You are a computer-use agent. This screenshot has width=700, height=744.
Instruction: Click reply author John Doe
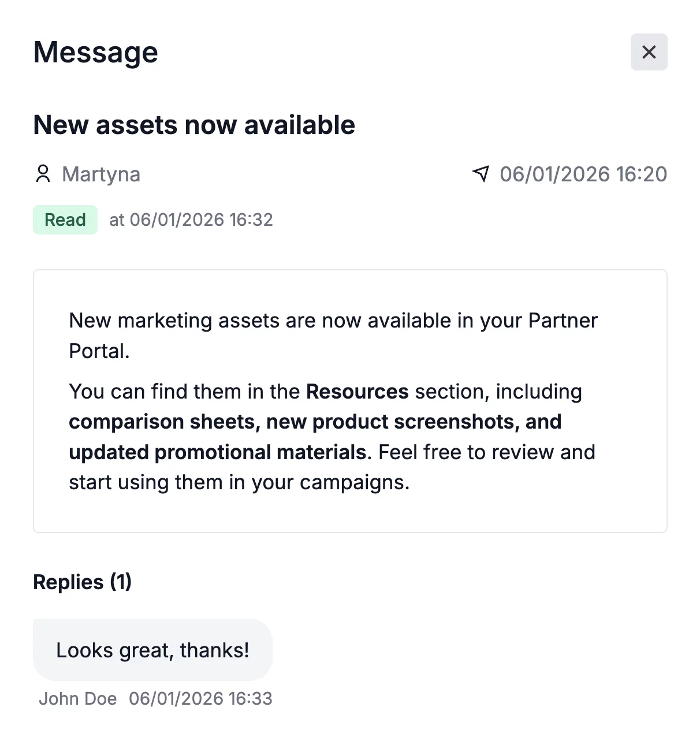click(78, 699)
